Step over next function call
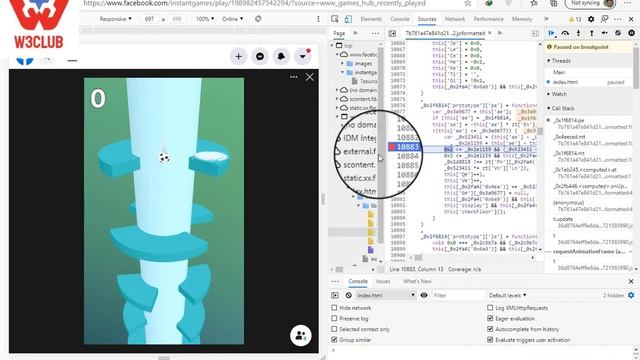This screenshot has height=360, width=640. (x=565, y=33)
